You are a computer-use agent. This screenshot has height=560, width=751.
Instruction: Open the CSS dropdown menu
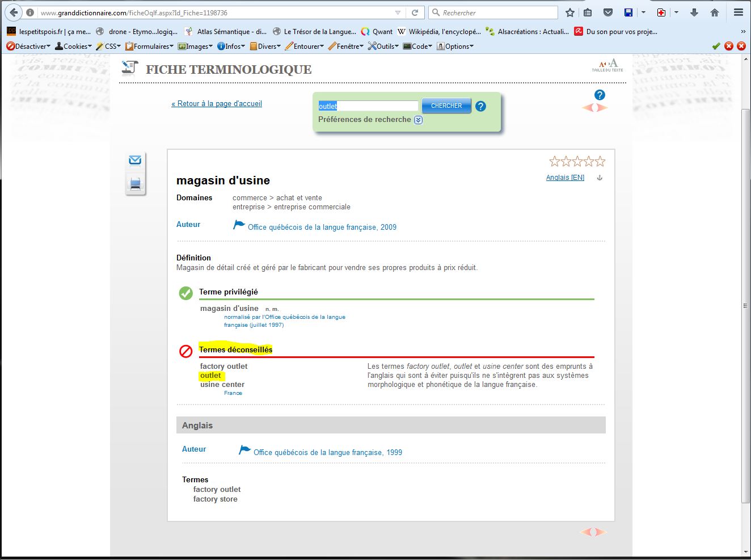click(x=108, y=47)
